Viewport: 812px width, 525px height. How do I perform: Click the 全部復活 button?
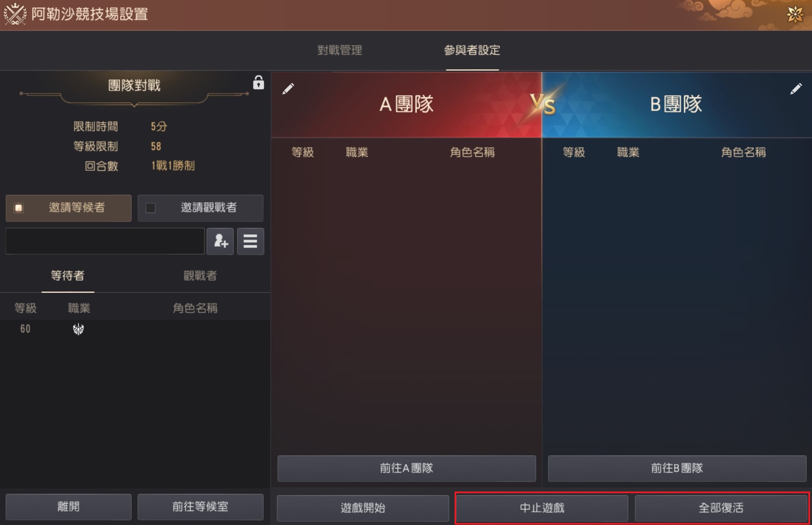(721, 508)
